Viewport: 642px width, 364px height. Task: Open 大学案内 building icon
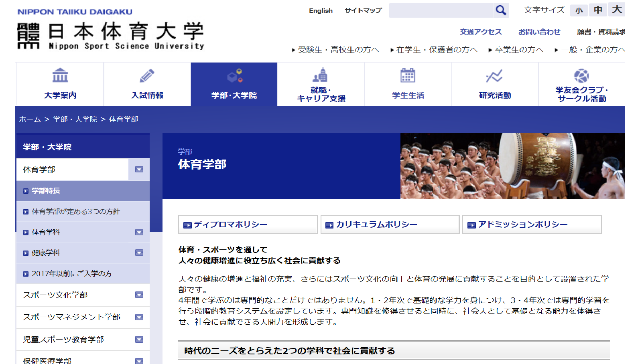click(x=60, y=75)
